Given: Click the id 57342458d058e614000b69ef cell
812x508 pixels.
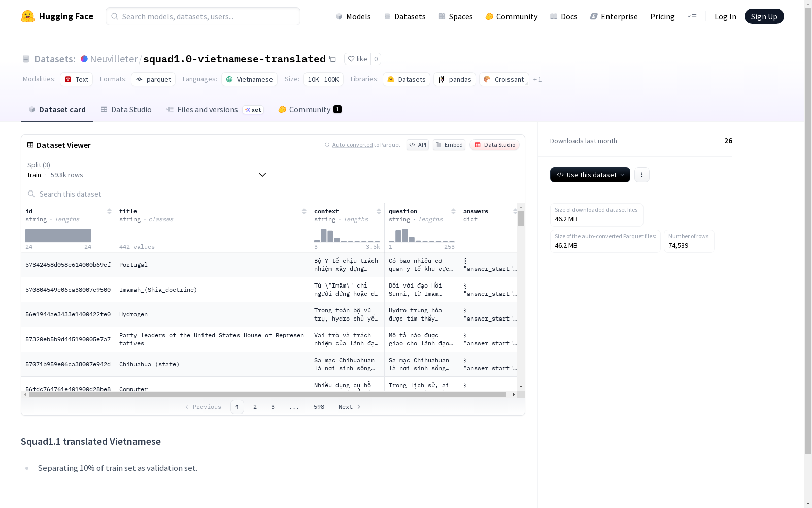Looking at the screenshot, I should pyautogui.click(x=68, y=265).
